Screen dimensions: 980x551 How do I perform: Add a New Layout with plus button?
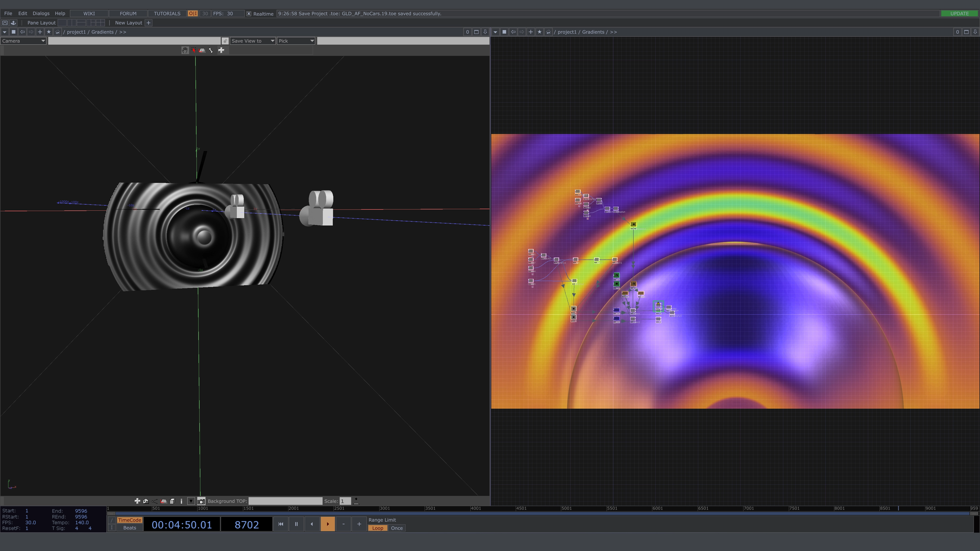click(x=149, y=23)
